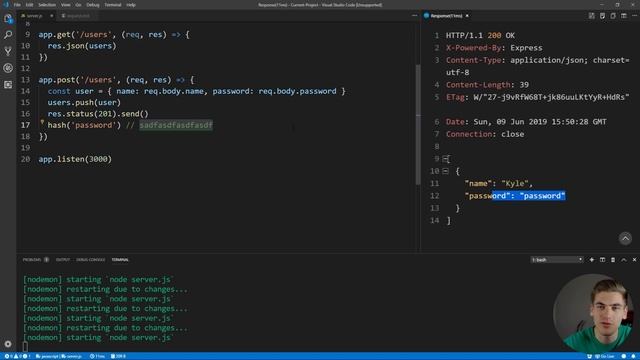Open the Edit menu
This screenshot has width=640, height=360.
[29, 5]
